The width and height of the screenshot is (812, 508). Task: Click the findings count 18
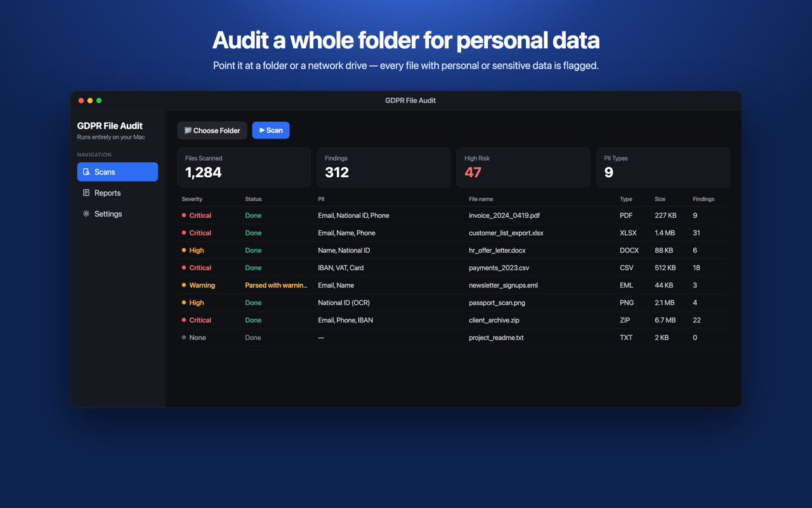697,268
